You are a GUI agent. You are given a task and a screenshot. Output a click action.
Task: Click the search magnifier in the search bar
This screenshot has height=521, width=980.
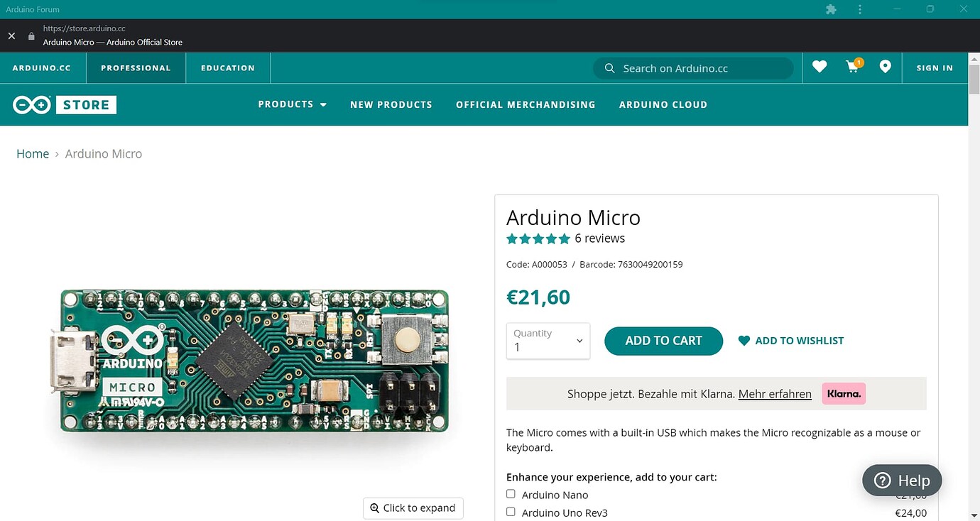(609, 68)
